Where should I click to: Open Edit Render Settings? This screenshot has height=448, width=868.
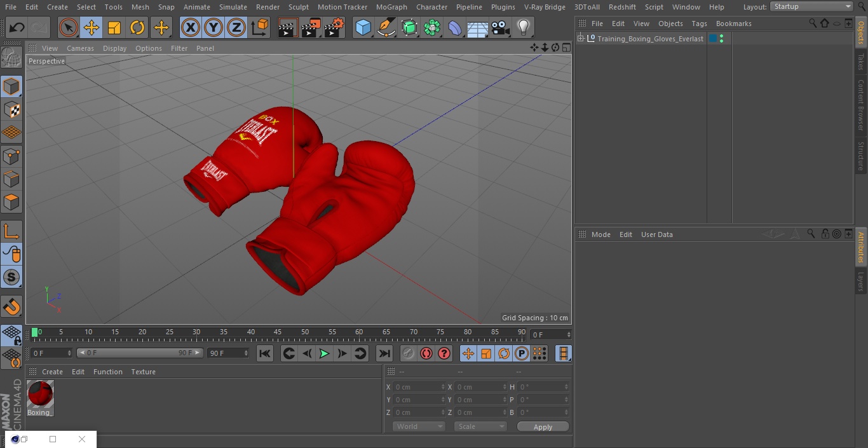click(x=334, y=27)
